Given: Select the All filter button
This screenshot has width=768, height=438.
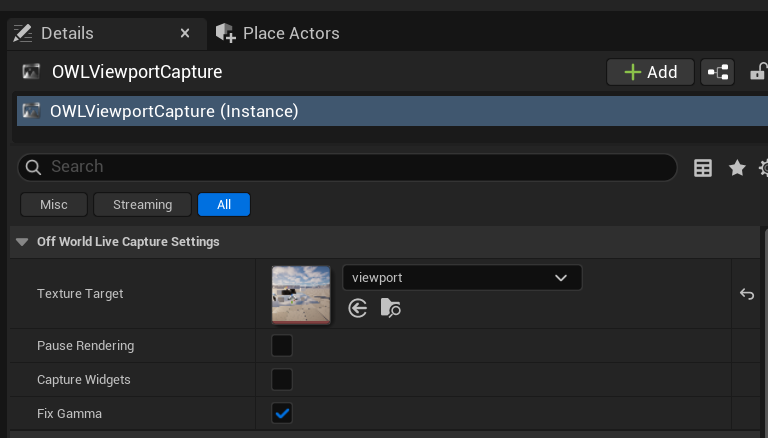Looking at the screenshot, I should click(x=224, y=204).
